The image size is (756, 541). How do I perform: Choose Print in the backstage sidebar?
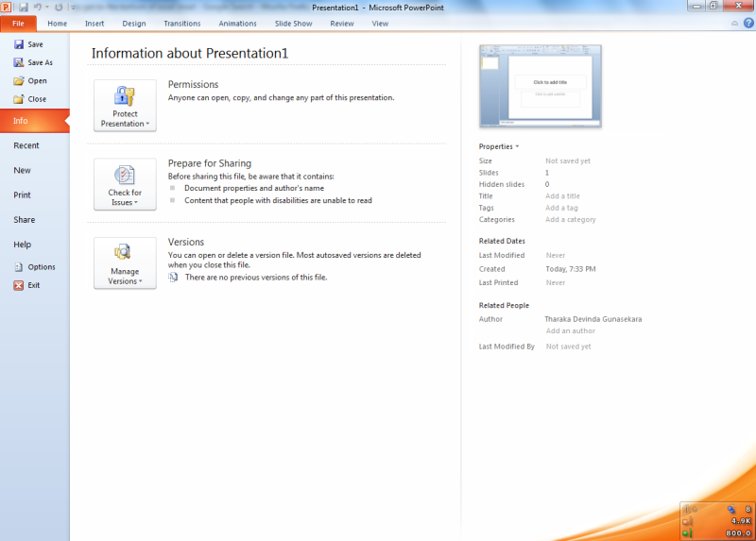click(35, 195)
